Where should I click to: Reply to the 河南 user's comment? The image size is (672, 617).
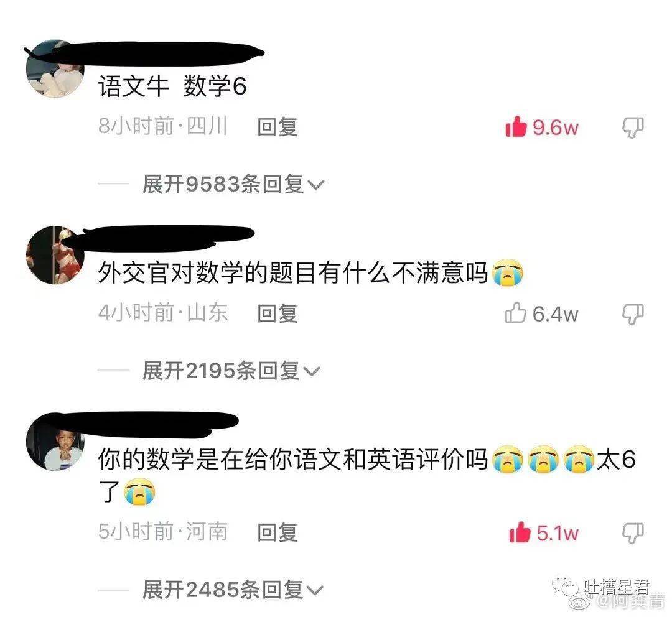[278, 532]
